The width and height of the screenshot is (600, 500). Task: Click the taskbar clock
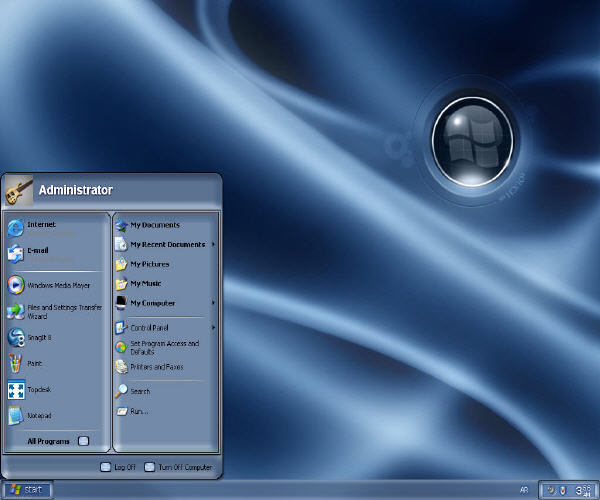(583, 490)
